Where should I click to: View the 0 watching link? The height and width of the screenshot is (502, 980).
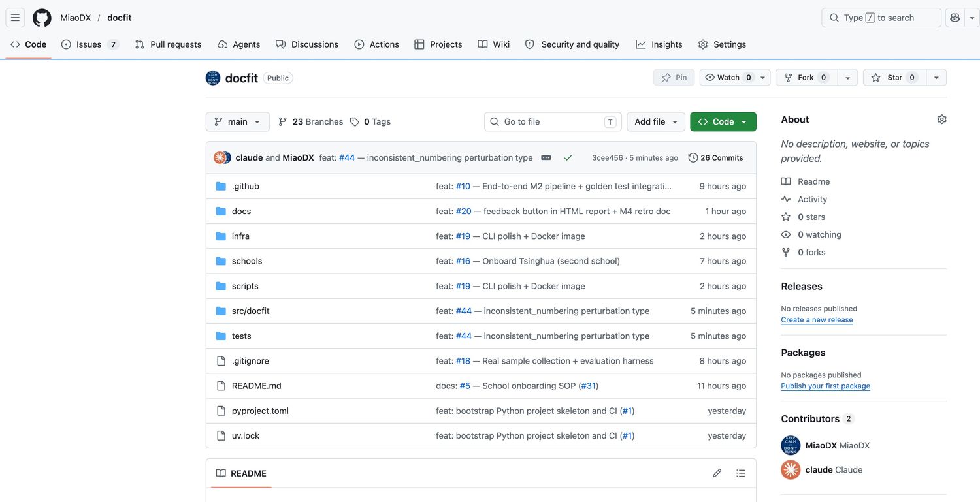819,234
